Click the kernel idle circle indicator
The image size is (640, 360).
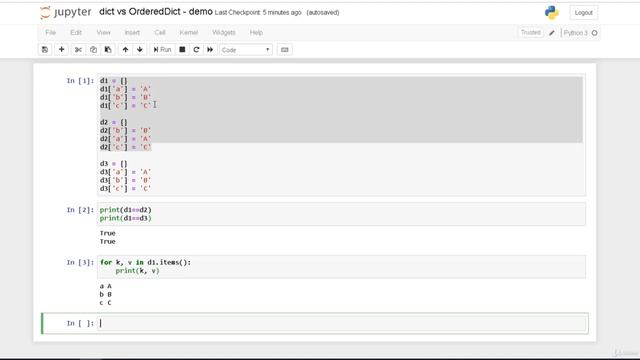[594, 33]
